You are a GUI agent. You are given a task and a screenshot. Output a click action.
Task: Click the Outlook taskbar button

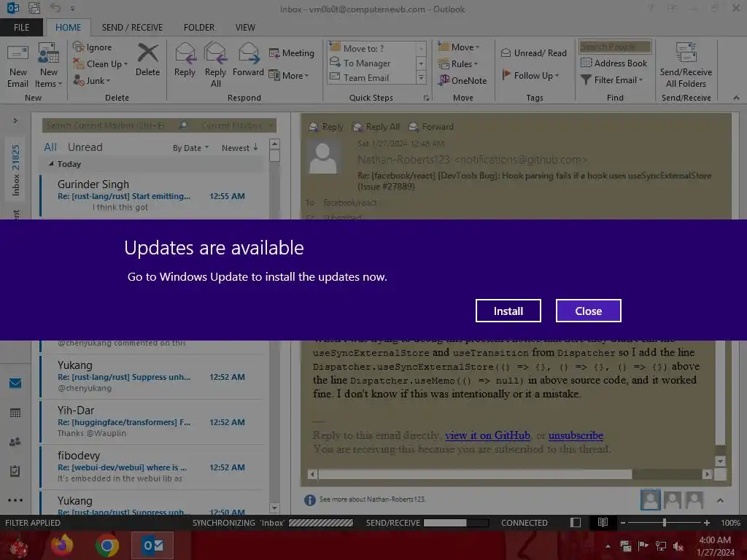152,545
